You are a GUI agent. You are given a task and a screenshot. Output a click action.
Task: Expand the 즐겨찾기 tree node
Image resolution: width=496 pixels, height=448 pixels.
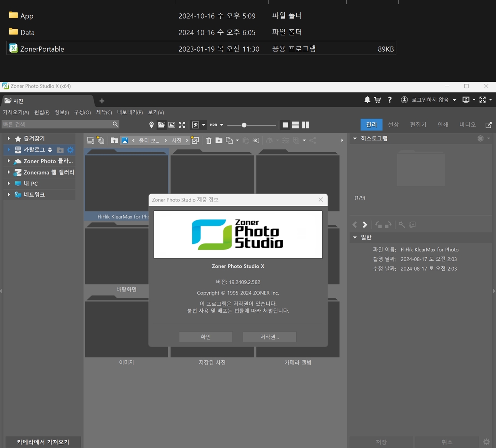(x=9, y=138)
